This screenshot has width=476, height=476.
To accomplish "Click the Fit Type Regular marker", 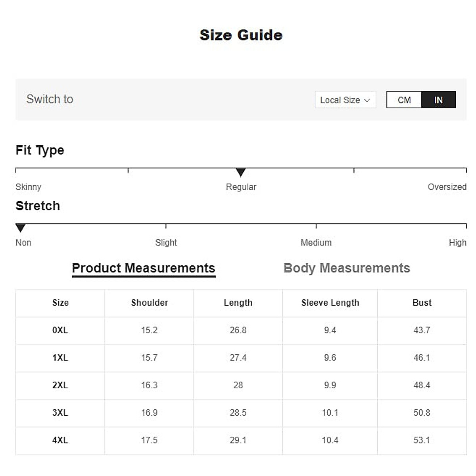I will (x=240, y=172).
